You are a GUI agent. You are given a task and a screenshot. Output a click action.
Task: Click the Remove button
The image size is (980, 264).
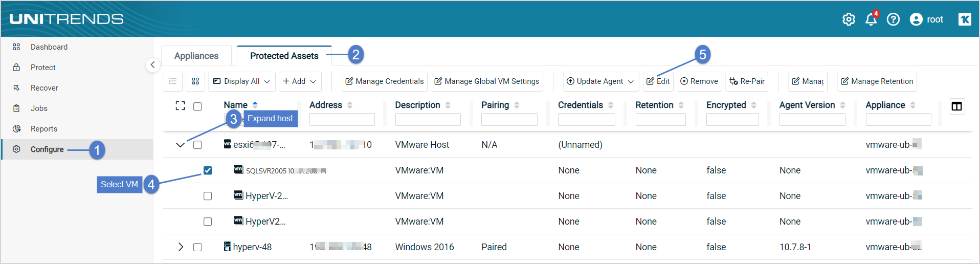tap(699, 81)
